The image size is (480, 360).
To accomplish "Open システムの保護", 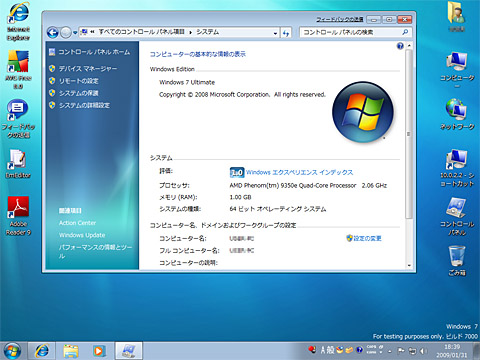I will click(78, 93).
